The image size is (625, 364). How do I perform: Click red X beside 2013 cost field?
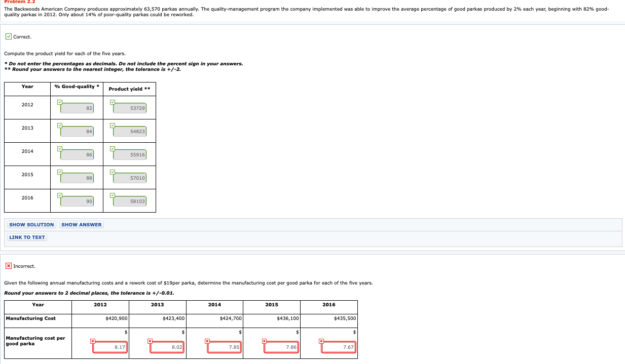tap(150, 342)
